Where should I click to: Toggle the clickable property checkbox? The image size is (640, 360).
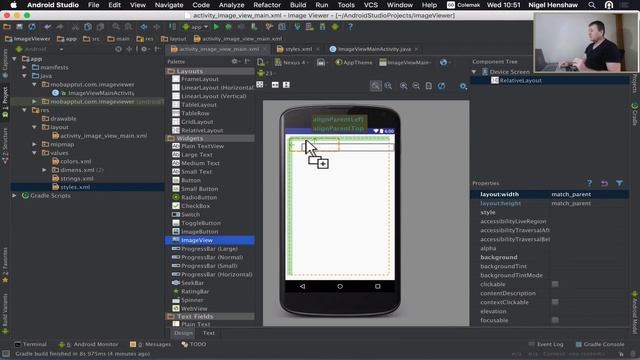click(555, 284)
